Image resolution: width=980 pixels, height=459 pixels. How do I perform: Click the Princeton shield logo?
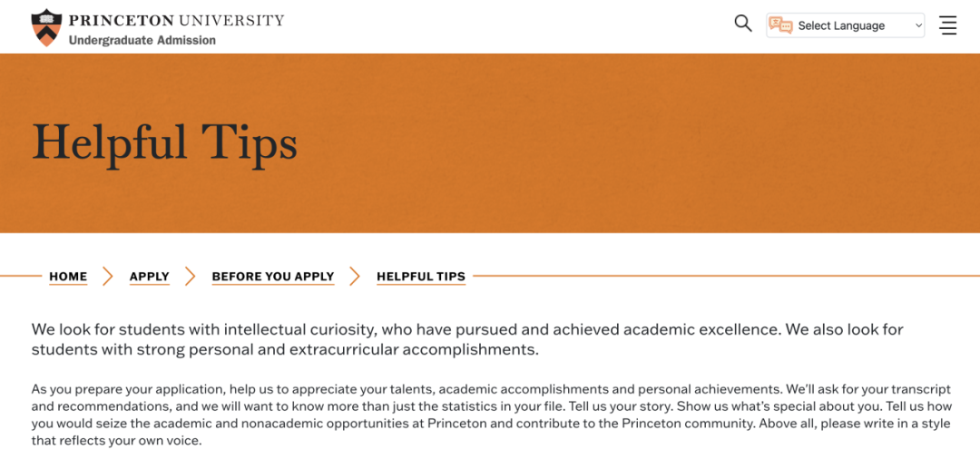(x=47, y=27)
